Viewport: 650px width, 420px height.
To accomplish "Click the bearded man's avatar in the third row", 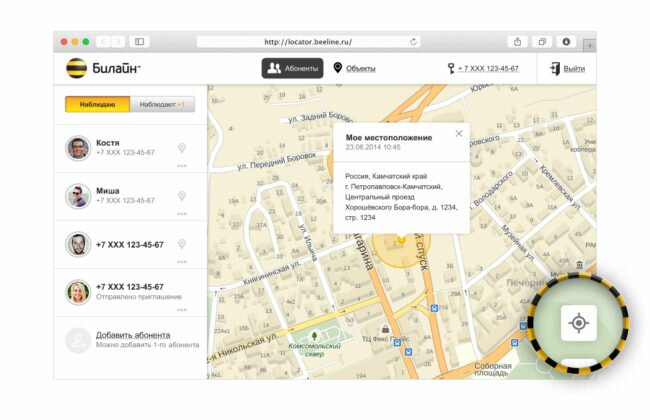I will click(x=78, y=244).
